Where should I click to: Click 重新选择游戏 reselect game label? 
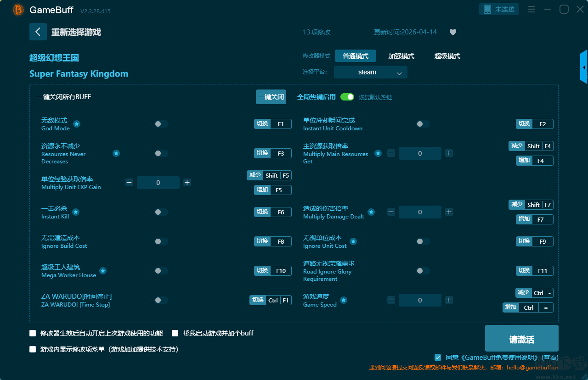click(x=76, y=32)
